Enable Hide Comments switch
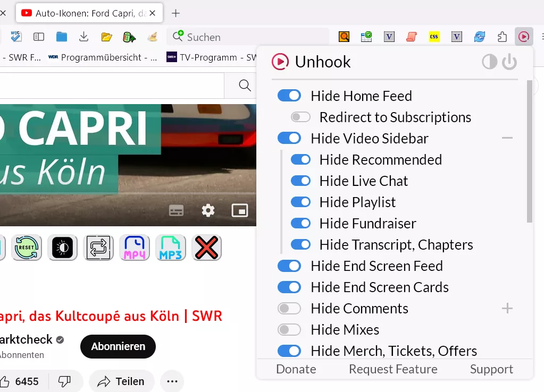Image resolution: width=544 pixels, height=392 pixels. [289, 308]
